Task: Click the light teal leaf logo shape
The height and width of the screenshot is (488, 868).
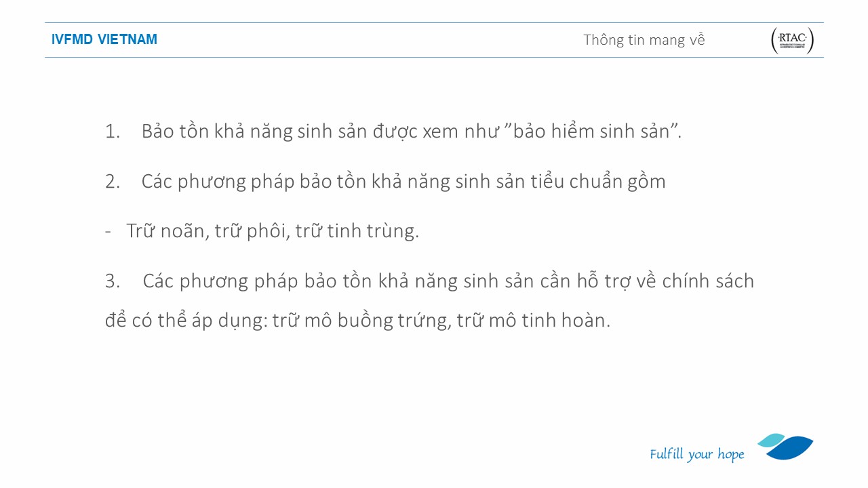Action: coord(770,440)
